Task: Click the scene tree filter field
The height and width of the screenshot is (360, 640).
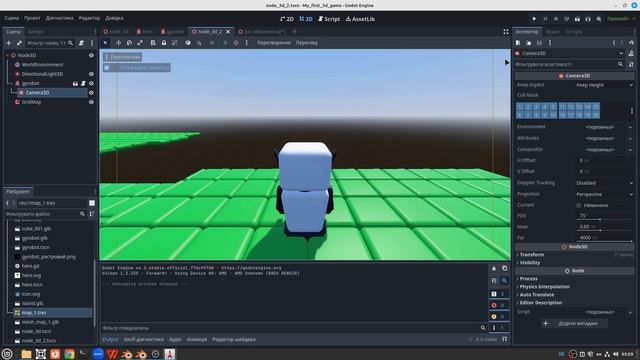Action: (50, 43)
